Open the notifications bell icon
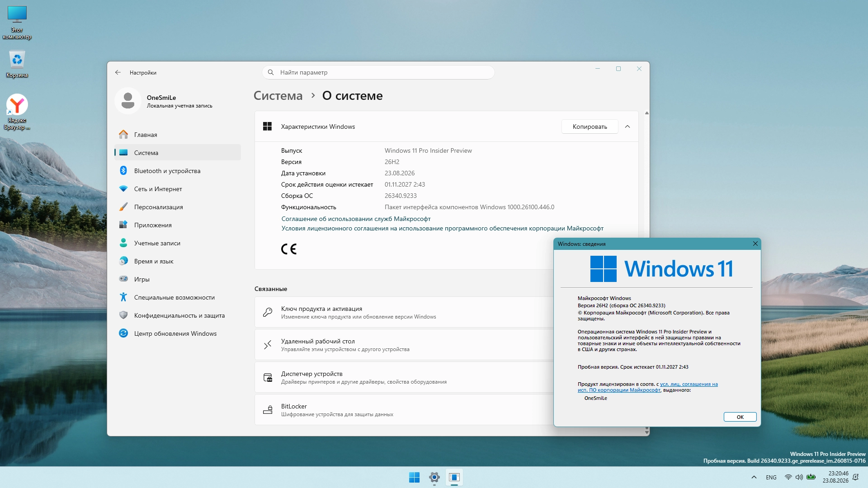 [855, 477]
